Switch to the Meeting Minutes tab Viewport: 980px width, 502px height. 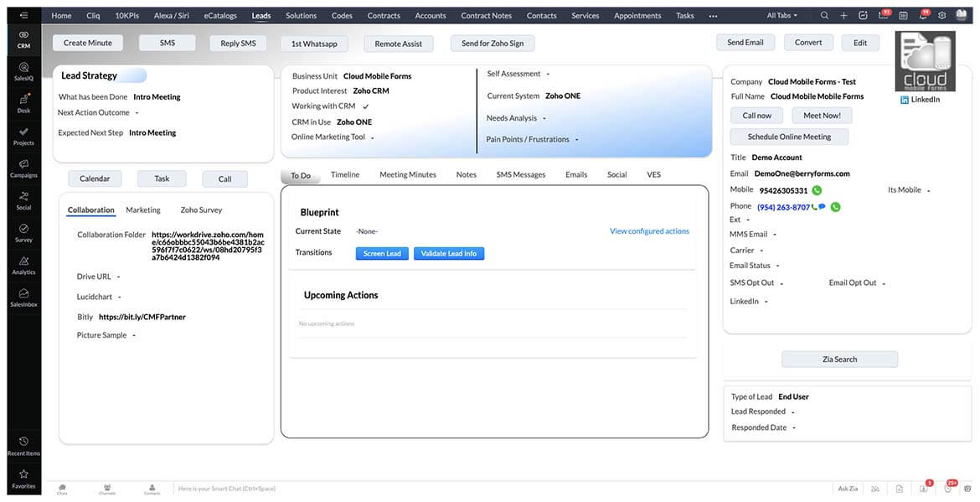coord(408,174)
